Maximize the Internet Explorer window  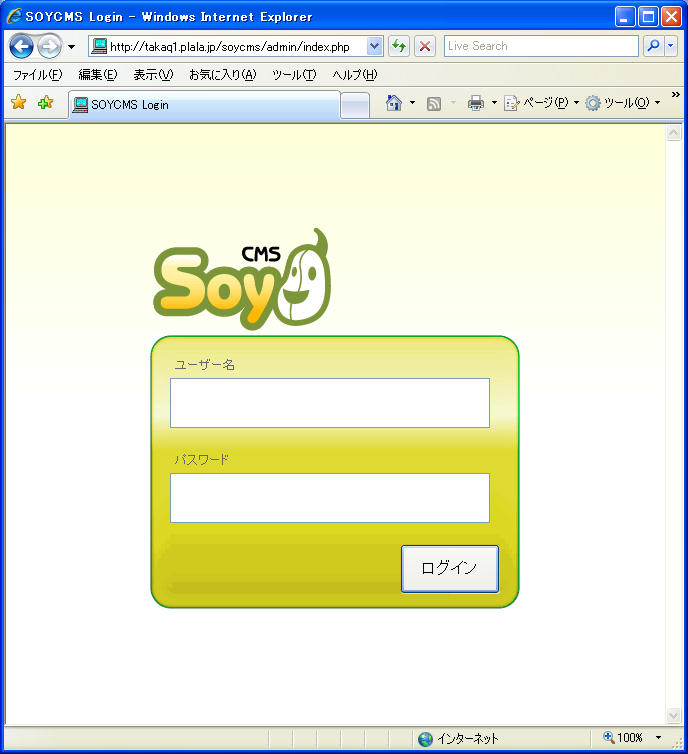tap(648, 17)
